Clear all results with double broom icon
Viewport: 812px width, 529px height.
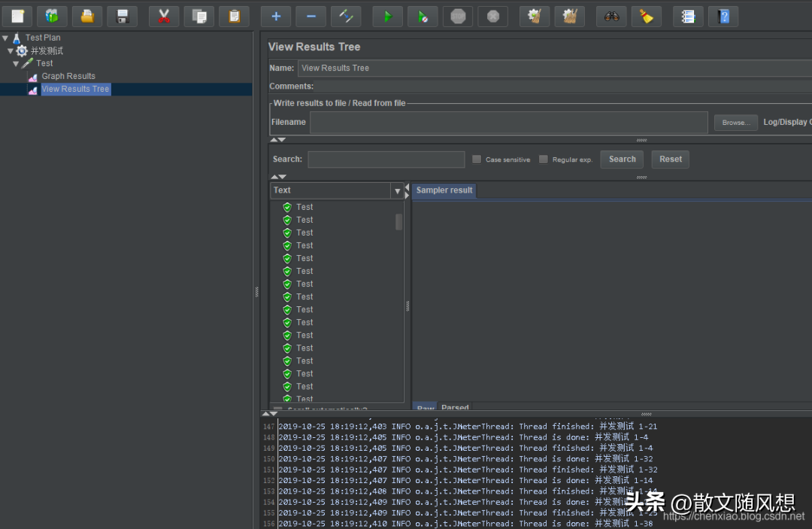pyautogui.click(x=570, y=17)
